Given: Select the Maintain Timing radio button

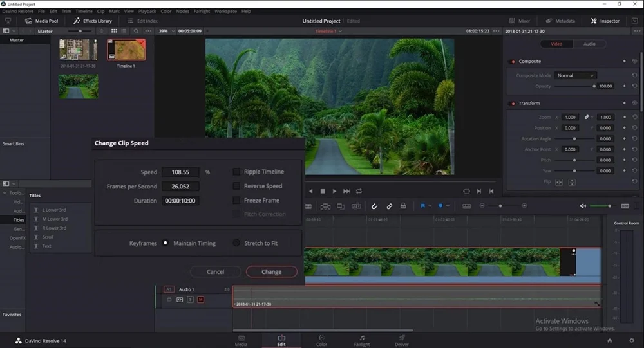Looking at the screenshot, I should point(165,243).
